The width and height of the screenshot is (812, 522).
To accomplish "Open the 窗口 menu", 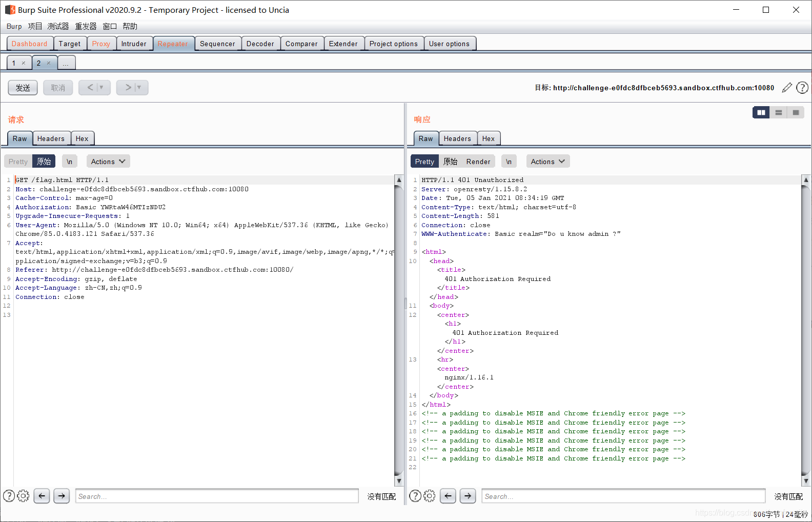I will (x=110, y=26).
